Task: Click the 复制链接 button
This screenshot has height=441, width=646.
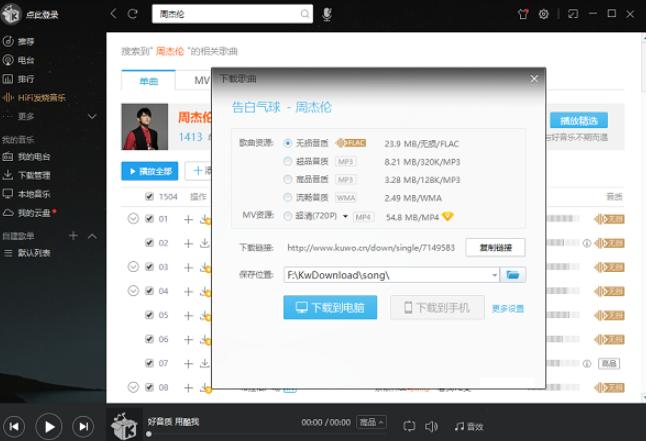Action: coord(496,247)
